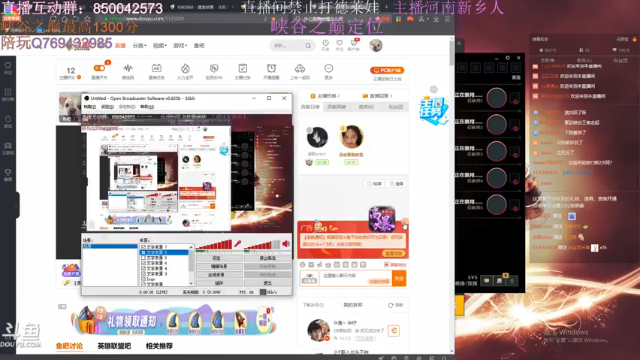Switch to 相关推荐 tab
This screenshot has width=640, height=360.
159,346
